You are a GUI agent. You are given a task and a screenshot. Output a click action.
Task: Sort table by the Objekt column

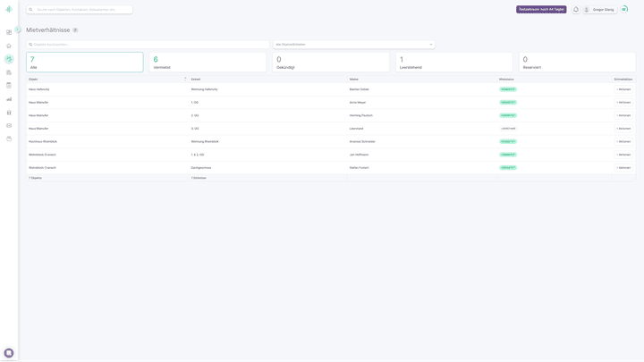click(107, 79)
